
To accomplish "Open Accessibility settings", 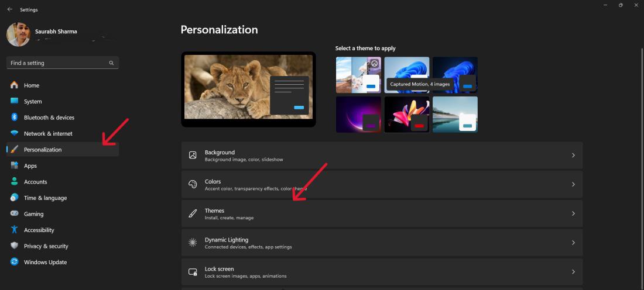I will [63, 230].
